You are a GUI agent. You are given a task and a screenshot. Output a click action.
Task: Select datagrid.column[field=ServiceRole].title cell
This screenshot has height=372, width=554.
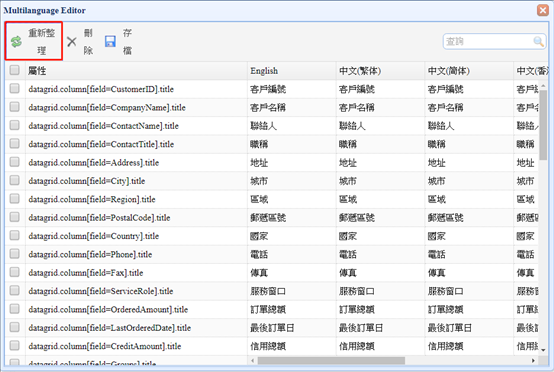pyautogui.click(x=136, y=291)
